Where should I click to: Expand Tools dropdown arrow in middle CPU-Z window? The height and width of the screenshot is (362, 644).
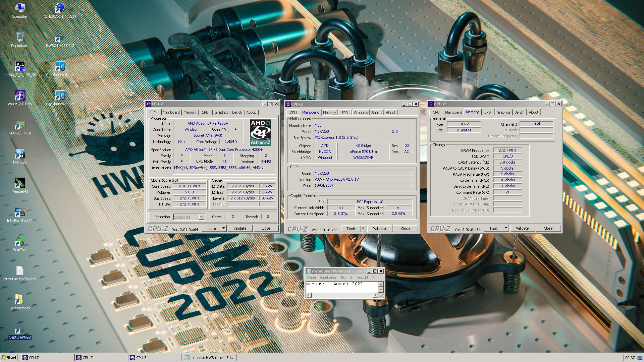click(x=363, y=229)
